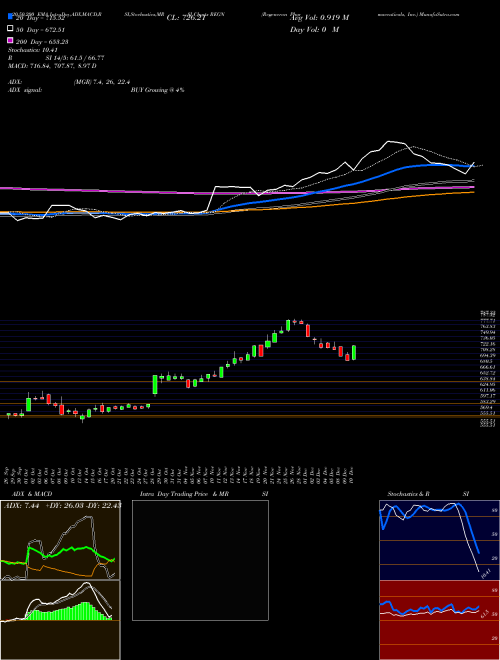Click the 'Stochastics & R' panel title
500x660 pixels.
click(x=408, y=494)
